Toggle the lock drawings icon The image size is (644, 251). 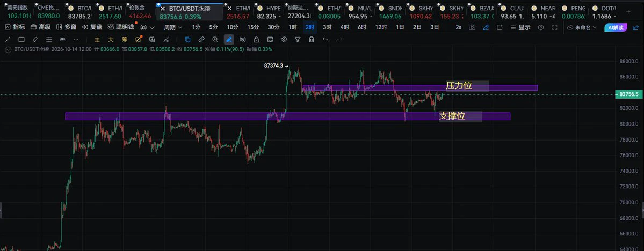256,40
